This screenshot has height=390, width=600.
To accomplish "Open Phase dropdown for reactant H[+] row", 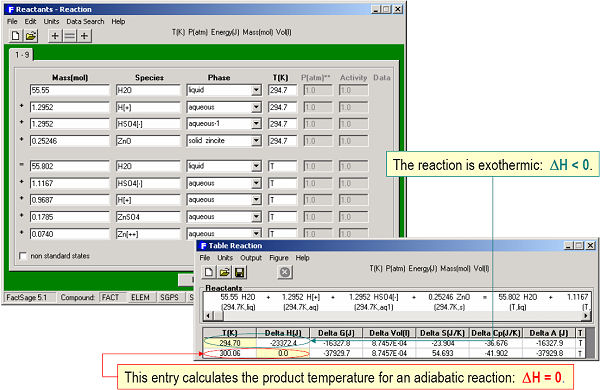I will (256, 107).
